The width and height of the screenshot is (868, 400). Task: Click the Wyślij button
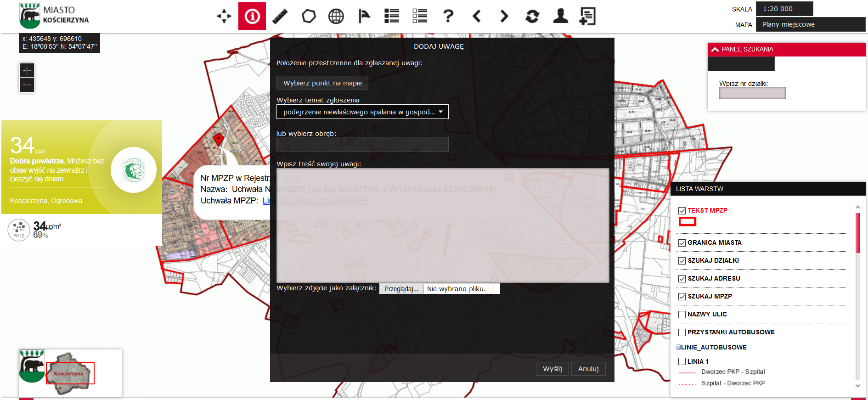(x=552, y=369)
